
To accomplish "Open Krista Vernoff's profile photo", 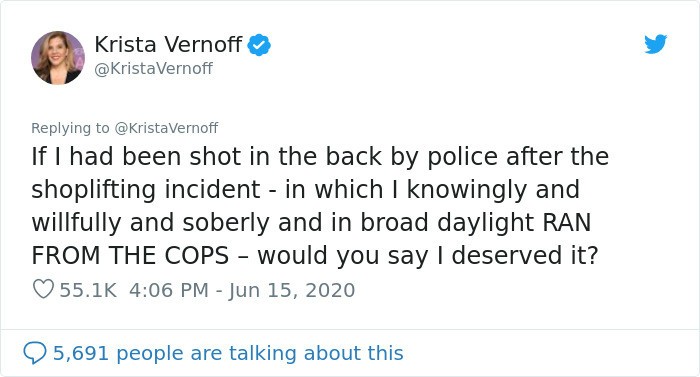I will (x=58, y=58).
